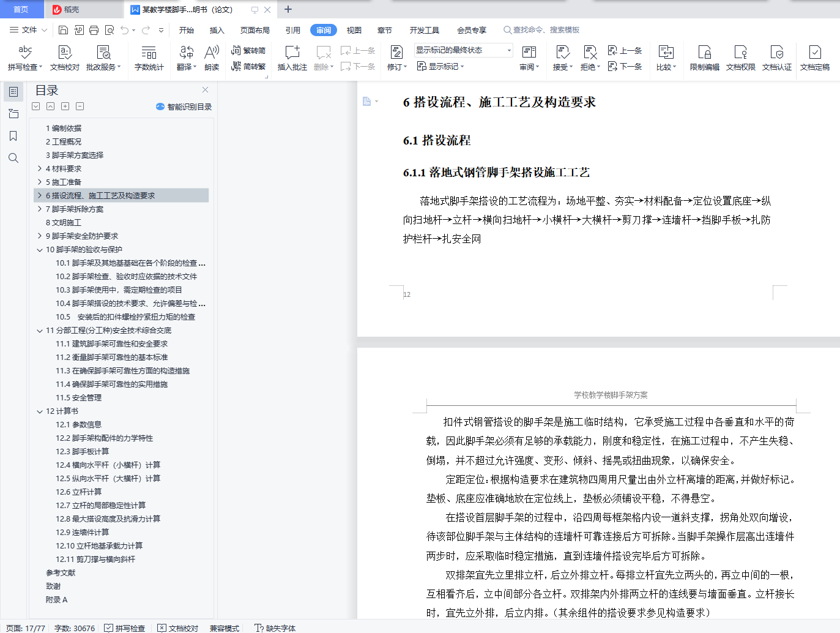The height and width of the screenshot is (633, 840).
Task: Go to next revision 下一条 beside 拒绝
Action: [625, 66]
